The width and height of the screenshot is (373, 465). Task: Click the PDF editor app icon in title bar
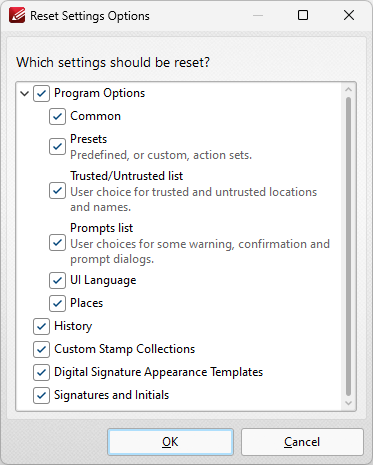[17, 15]
